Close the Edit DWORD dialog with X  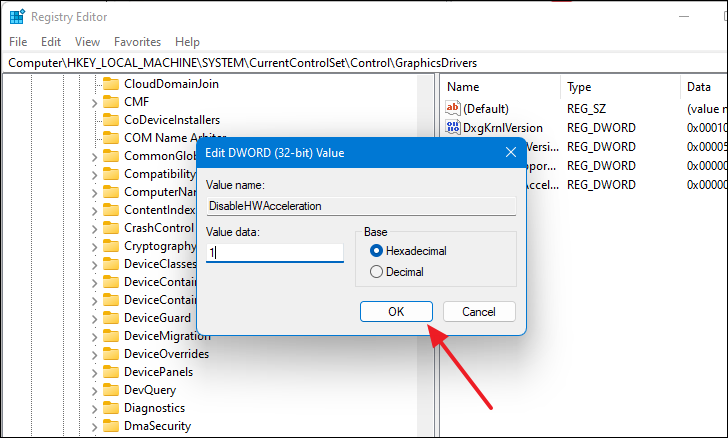pyautogui.click(x=511, y=152)
